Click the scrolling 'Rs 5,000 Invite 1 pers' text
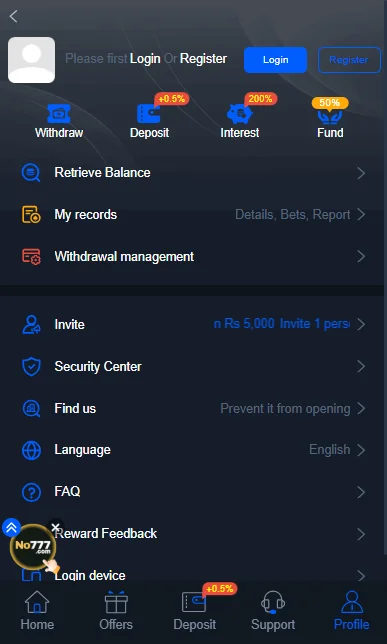This screenshot has width=387, height=644. (282, 324)
